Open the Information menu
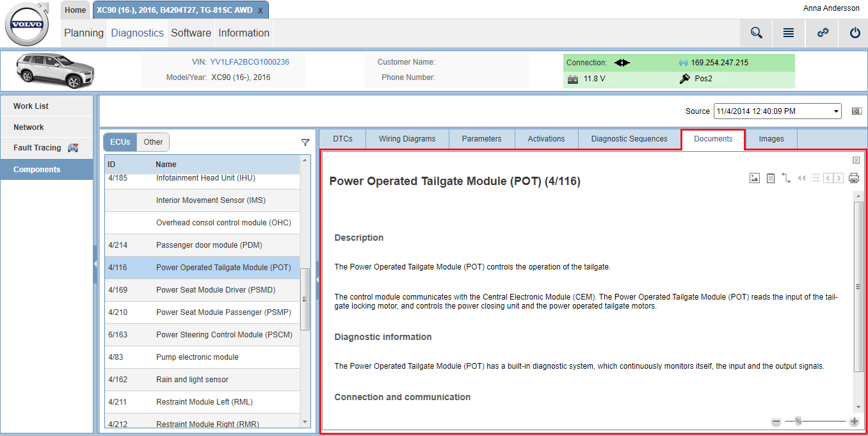This screenshot has width=868, height=436. click(x=244, y=33)
